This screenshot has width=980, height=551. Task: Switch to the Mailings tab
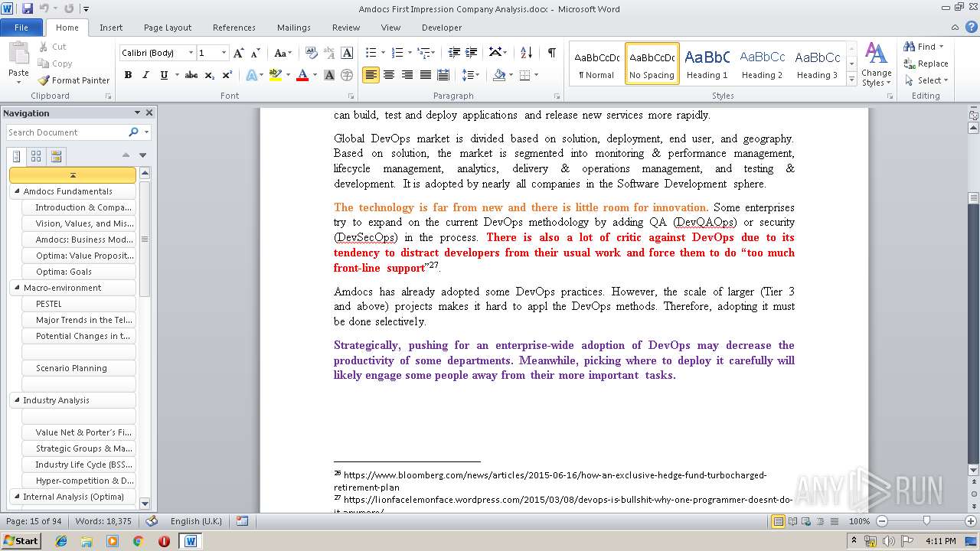pos(294,28)
